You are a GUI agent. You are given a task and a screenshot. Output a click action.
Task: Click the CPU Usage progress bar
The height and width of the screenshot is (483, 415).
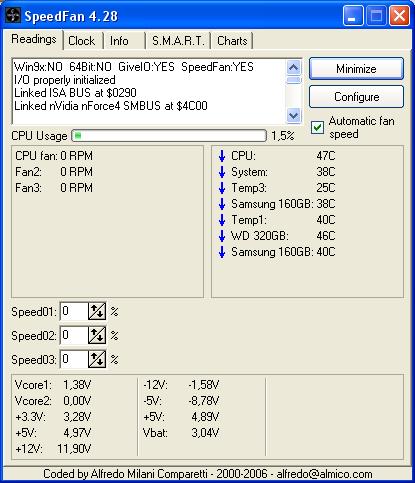click(169, 136)
